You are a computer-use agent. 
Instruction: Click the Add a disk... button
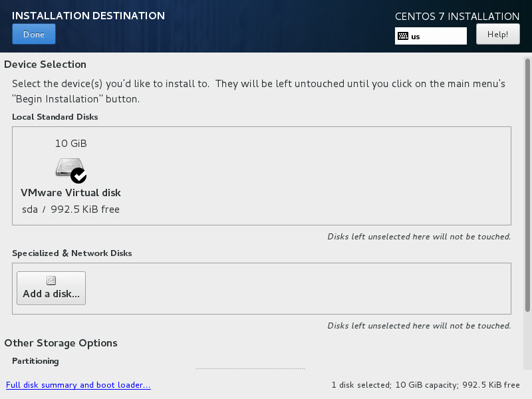tap(51, 288)
